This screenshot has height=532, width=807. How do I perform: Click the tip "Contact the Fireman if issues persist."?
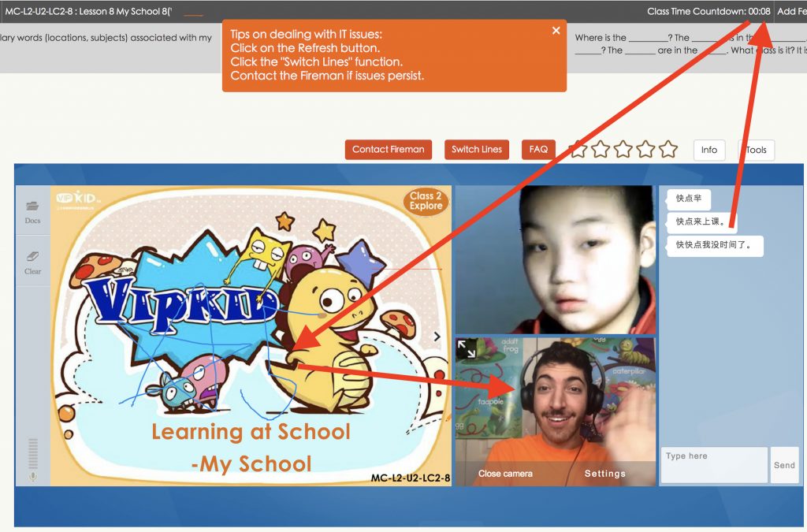coord(327,76)
